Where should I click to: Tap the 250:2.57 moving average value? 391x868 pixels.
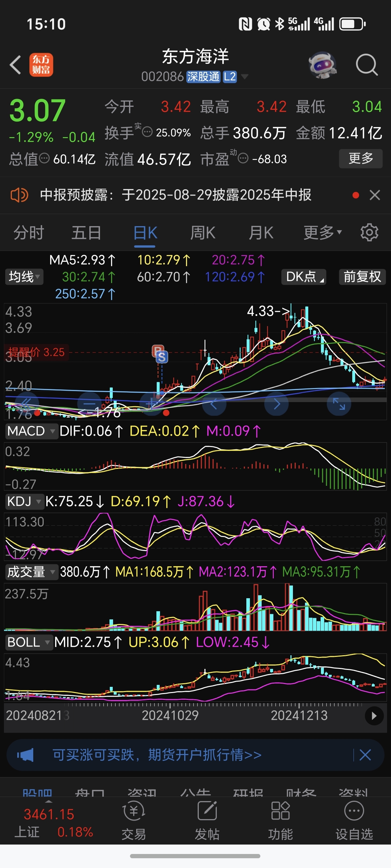[x=85, y=294]
